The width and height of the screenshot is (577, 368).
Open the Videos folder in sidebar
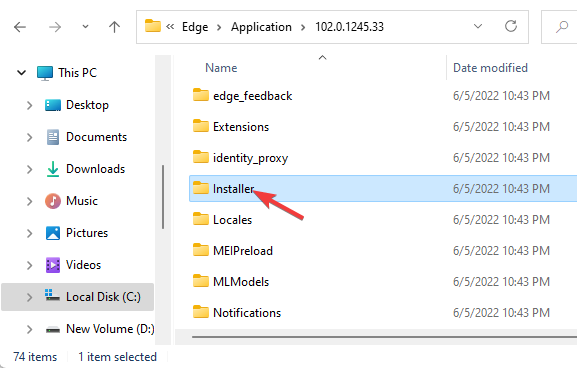coord(83,265)
